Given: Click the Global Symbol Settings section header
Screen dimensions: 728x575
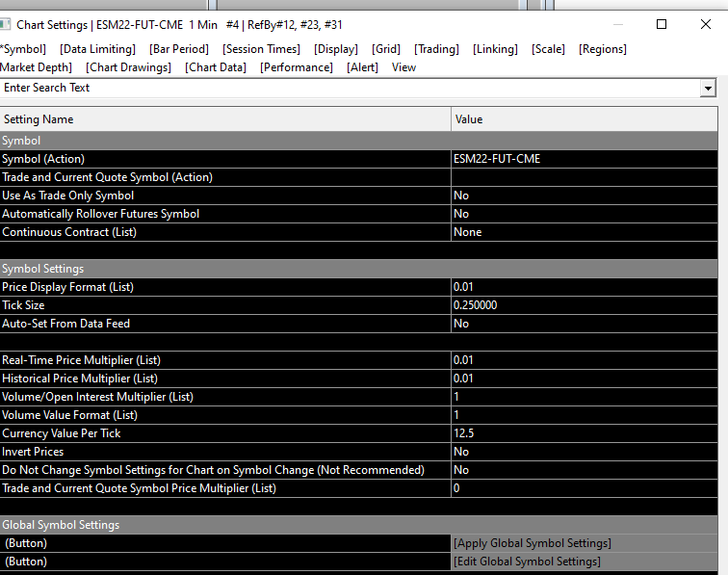Looking at the screenshot, I should [x=358, y=525].
